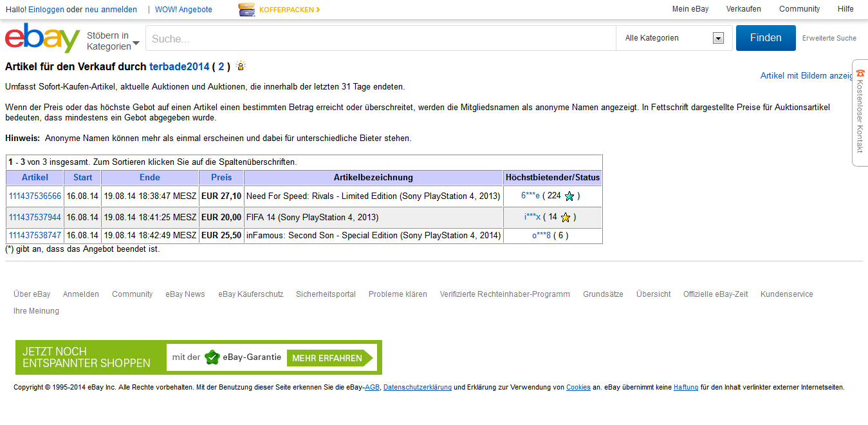The height and width of the screenshot is (425, 868).
Task: Open the Hilfe menu item
Action: [845, 9]
